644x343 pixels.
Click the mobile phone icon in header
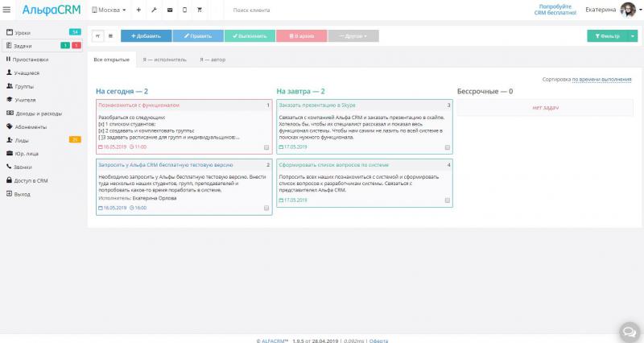(184, 10)
